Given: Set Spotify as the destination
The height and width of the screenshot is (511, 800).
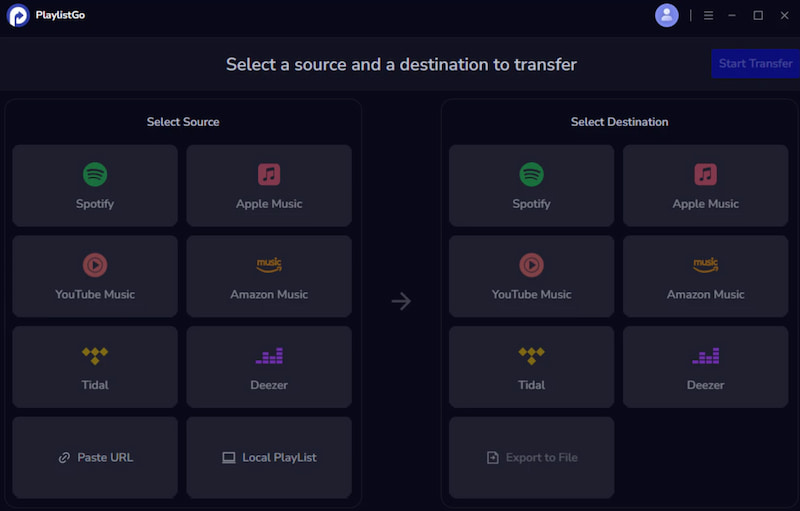Looking at the screenshot, I should [532, 186].
